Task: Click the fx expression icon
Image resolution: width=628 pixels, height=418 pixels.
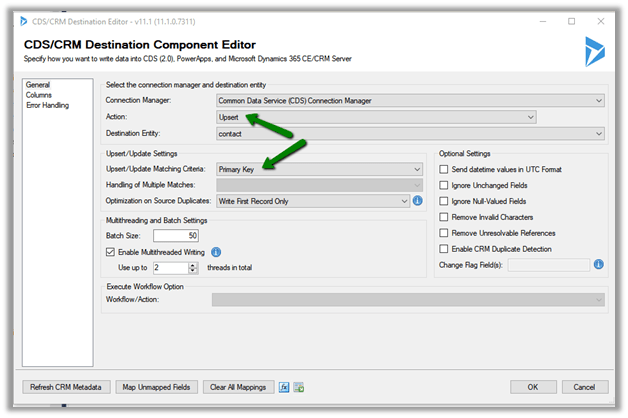Action: click(x=284, y=387)
